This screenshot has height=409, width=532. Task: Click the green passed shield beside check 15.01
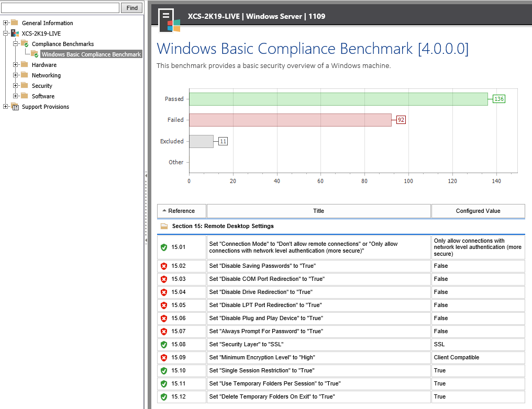(x=163, y=247)
